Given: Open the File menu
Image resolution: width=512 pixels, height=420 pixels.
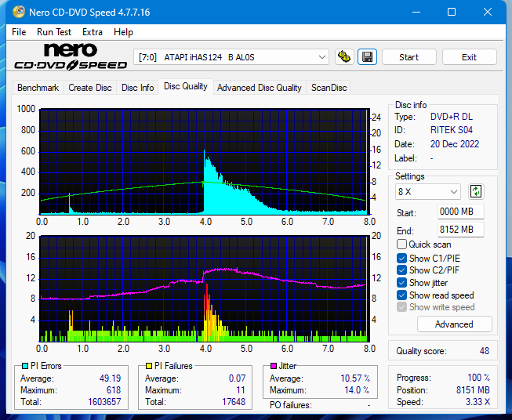Looking at the screenshot, I should [x=19, y=32].
